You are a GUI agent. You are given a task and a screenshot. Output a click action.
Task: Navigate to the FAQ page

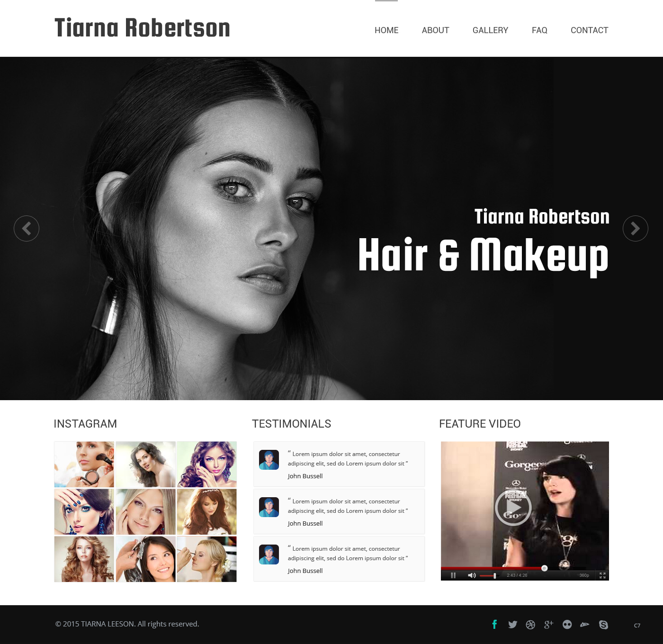pyautogui.click(x=539, y=30)
